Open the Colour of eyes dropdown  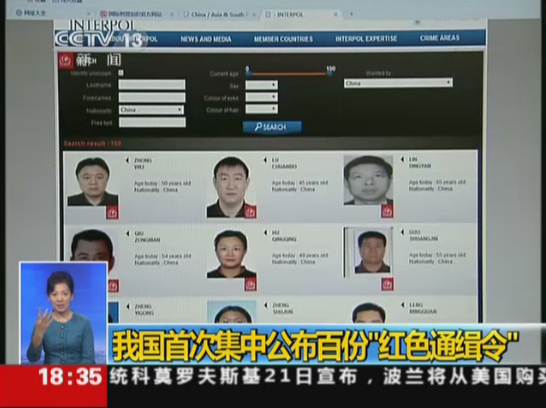click(x=262, y=97)
